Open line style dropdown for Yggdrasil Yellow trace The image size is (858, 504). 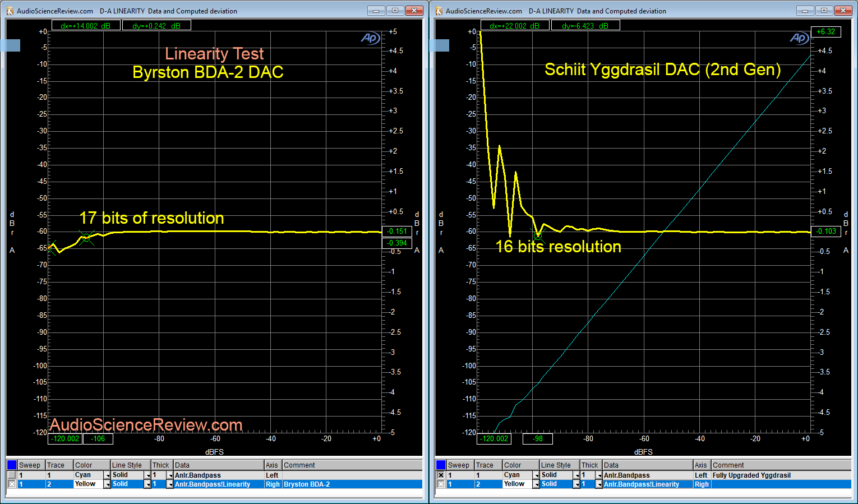[x=576, y=484]
